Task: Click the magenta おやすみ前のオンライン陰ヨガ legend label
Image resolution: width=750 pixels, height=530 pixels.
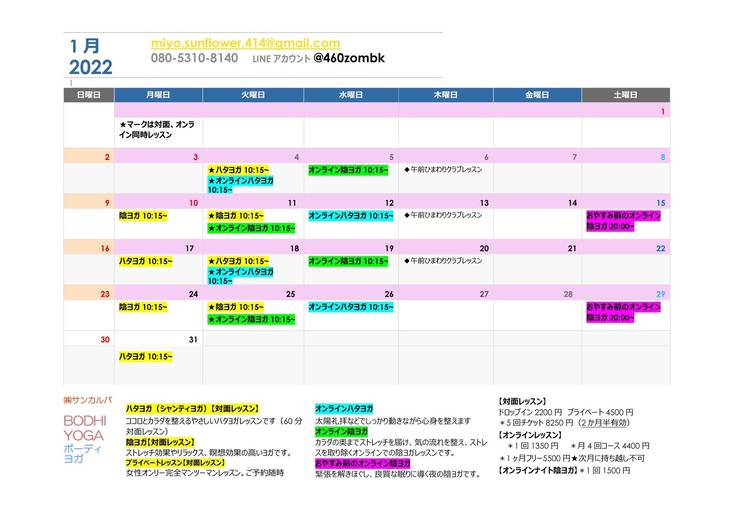Action: click(x=362, y=463)
